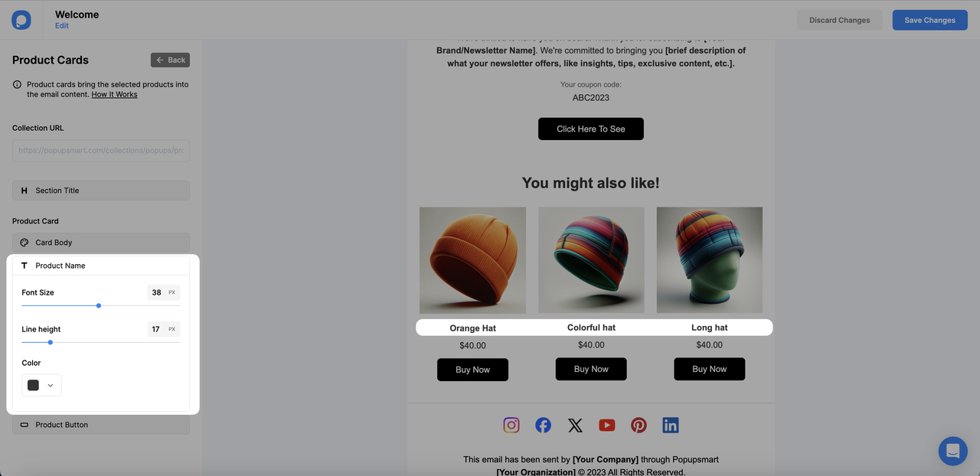Click the Collection URL input field
This screenshot has width=980, height=476.
101,151
